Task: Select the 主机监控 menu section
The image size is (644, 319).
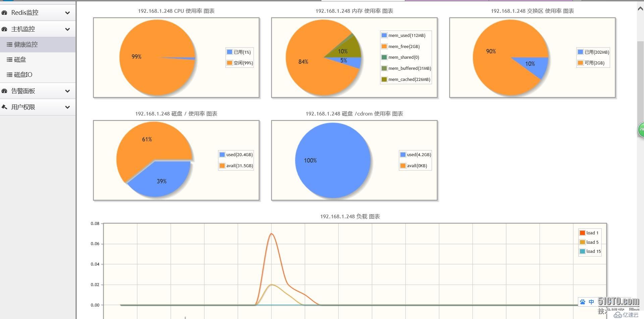Action: [x=38, y=29]
